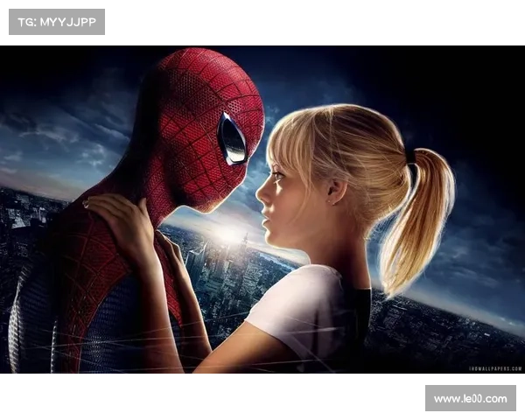Click the hand resting on Spider-Man's neck
525x420 pixels.
[122, 220]
